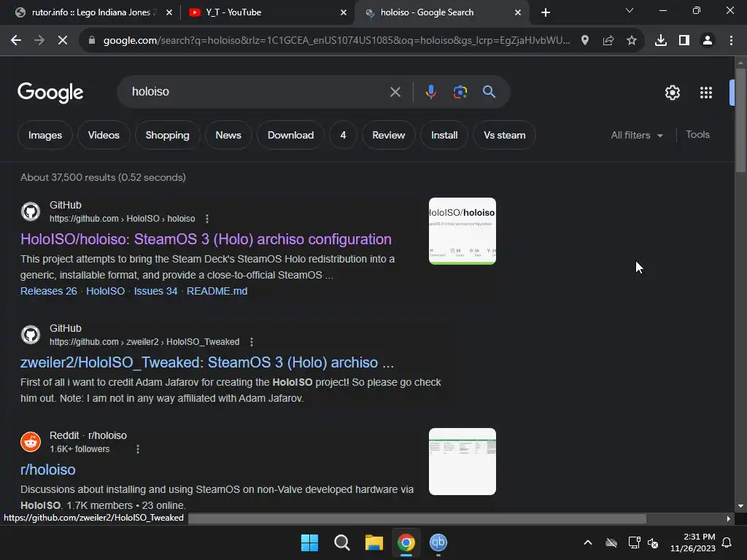Click Chrome icon in taskbar
This screenshot has height=560, width=747.
coord(406,542)
